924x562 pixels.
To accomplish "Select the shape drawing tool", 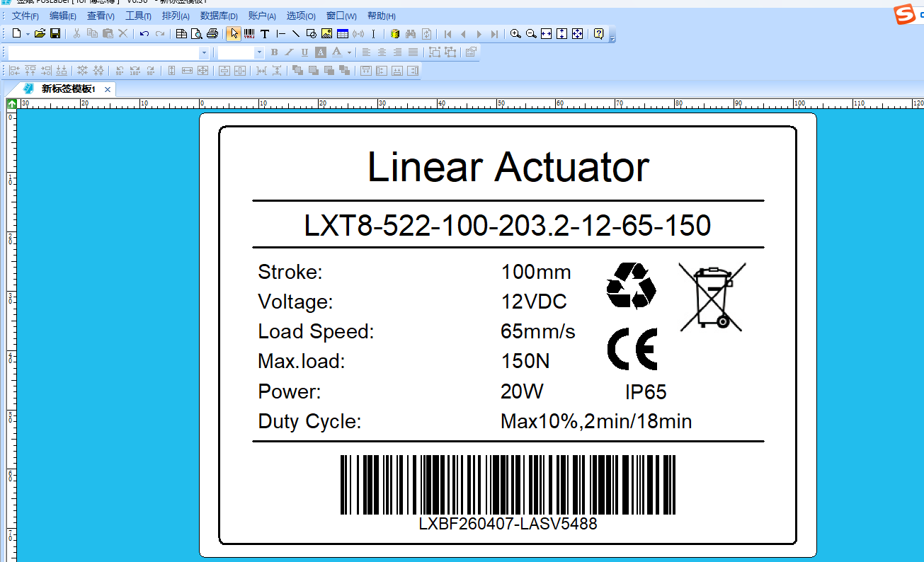I will (312, 33).
